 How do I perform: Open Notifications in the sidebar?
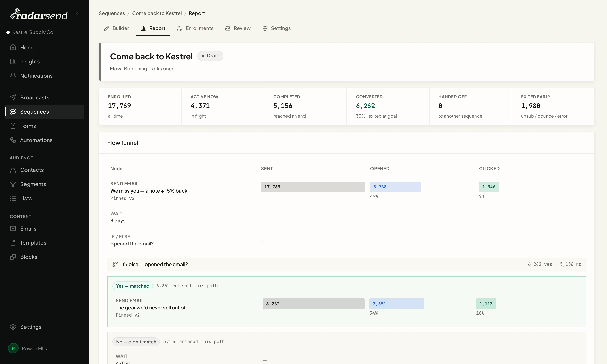tap(44, 76)
